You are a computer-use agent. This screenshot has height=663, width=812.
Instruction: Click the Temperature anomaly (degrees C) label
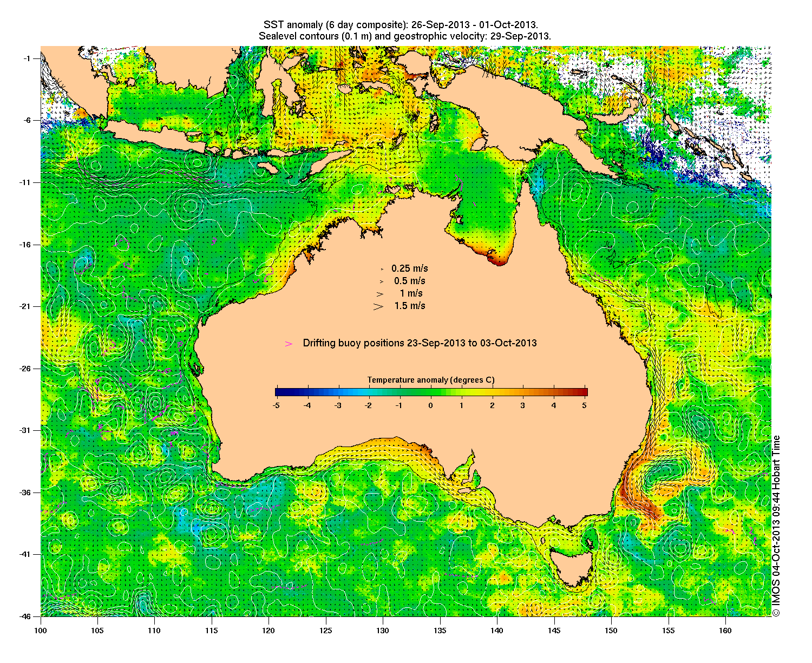tap(431, 380)
